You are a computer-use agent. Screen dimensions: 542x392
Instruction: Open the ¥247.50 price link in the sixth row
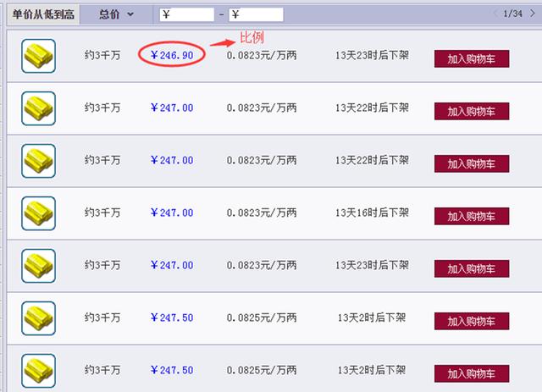tap(172, 317)
